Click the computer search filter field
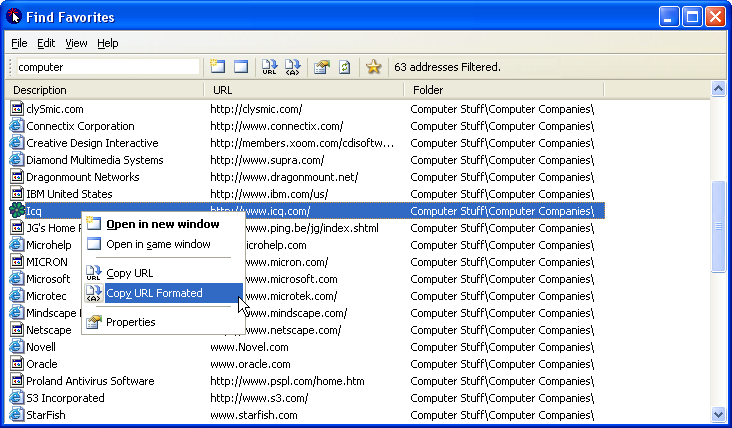Image resolution: width=732 pixels, height=428 pixels. point(108,67)
